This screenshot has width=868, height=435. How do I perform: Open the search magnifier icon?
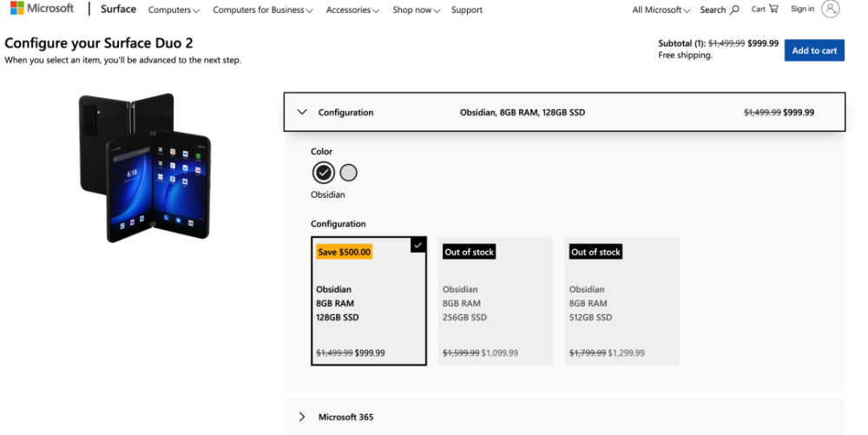(x=735, y=10)
